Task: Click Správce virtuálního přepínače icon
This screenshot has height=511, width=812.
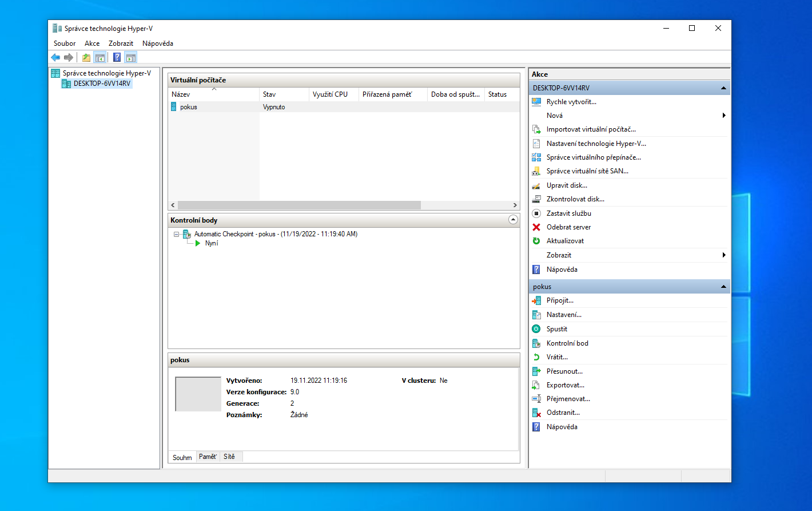Action: coord(536,157)
